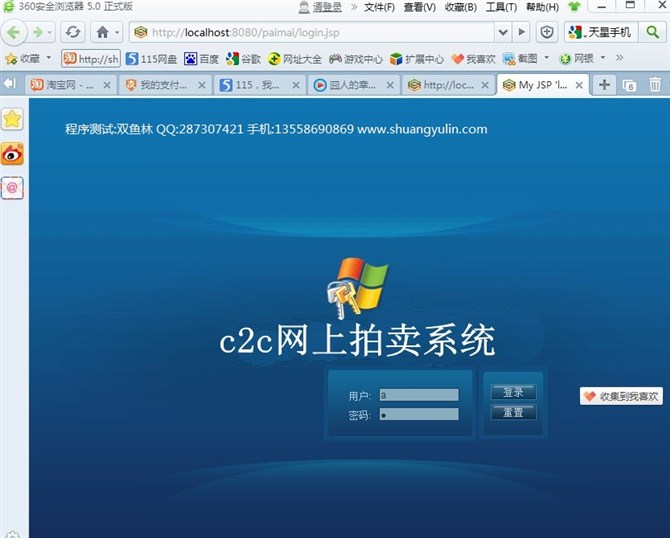The height and width of the screenshot is (538, 670).
Task: Expand the 网银 dropdown arrow
Action: tap(603, 57)
